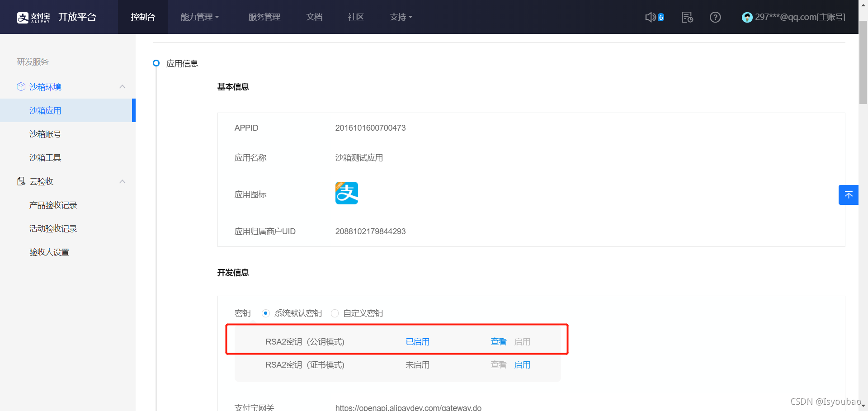
Task: Click 查看 for RSA2密钥 公钥模式
Action: tap(499, 342)
